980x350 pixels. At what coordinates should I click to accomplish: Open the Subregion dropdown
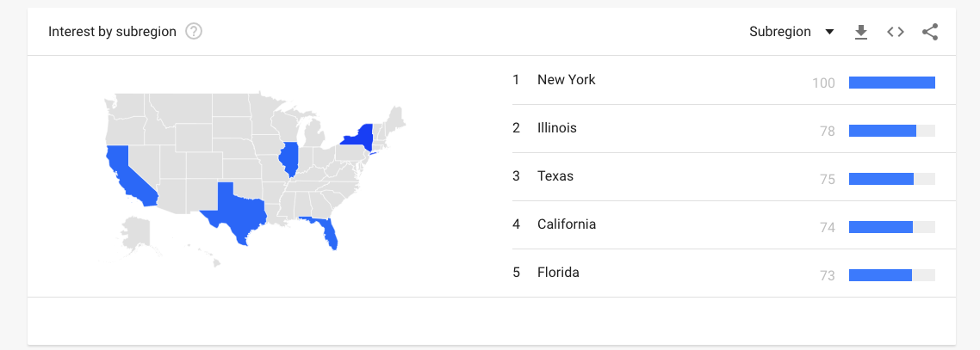click(791, 32)
